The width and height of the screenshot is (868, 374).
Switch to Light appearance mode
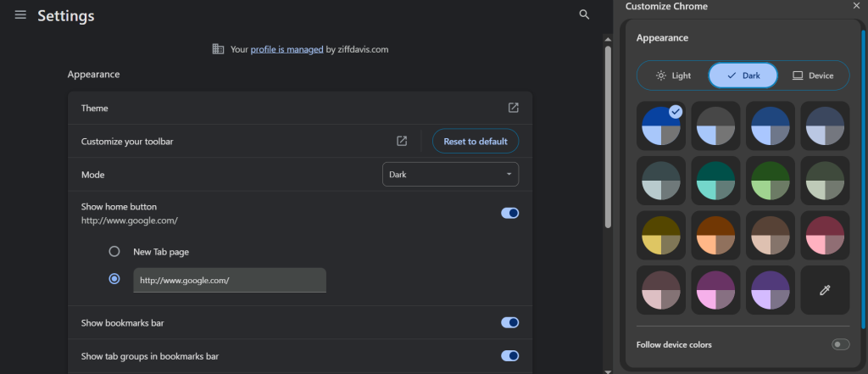(673, 75)
